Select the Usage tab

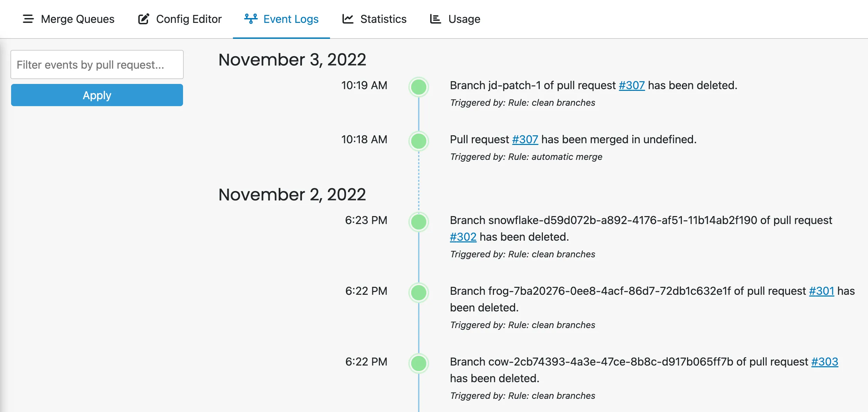click(464, 19)
